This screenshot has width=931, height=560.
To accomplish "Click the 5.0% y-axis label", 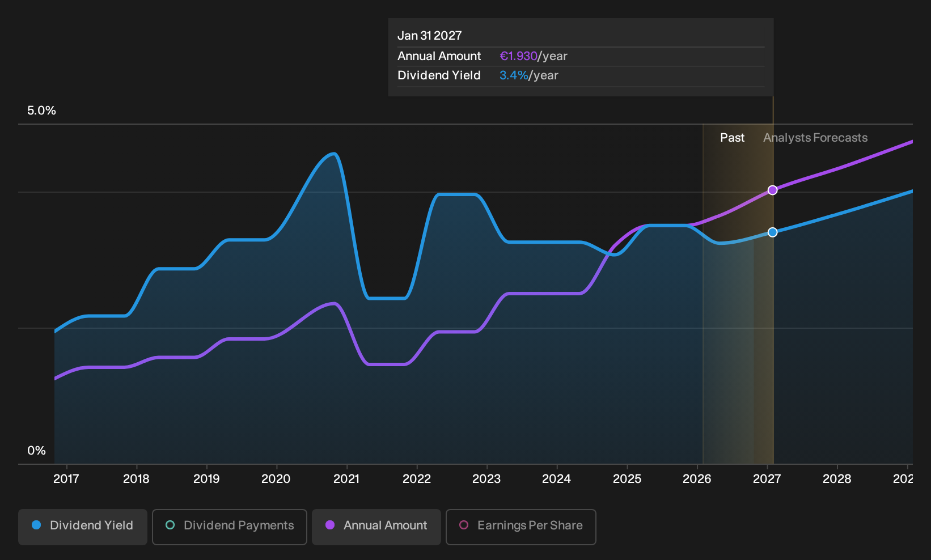I will (x=41, y=111).
